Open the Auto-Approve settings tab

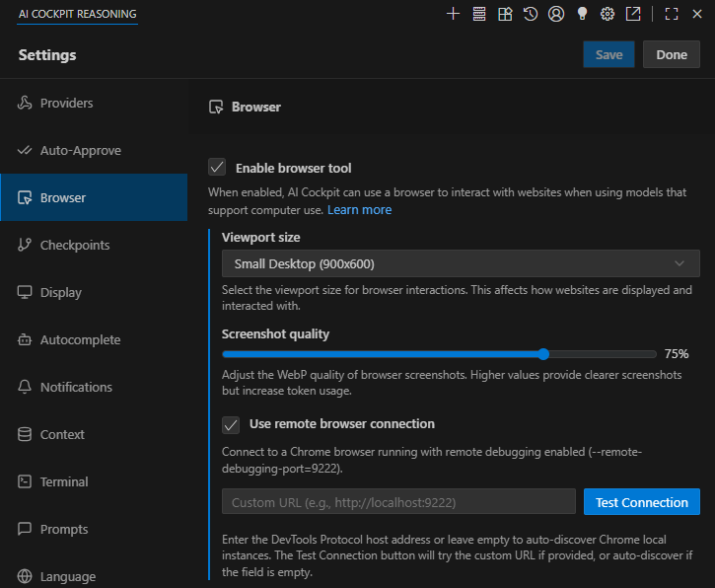tap(80, 151)
